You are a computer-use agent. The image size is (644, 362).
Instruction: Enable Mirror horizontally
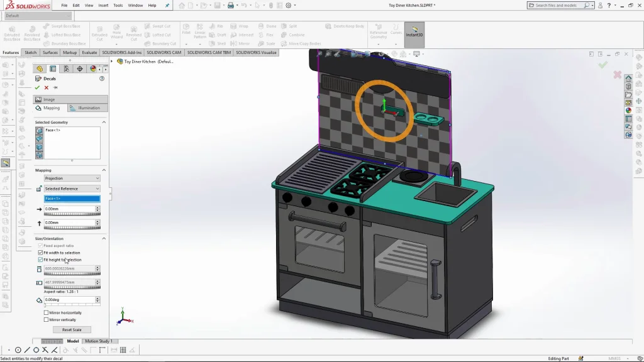click(x=46, y=312)
